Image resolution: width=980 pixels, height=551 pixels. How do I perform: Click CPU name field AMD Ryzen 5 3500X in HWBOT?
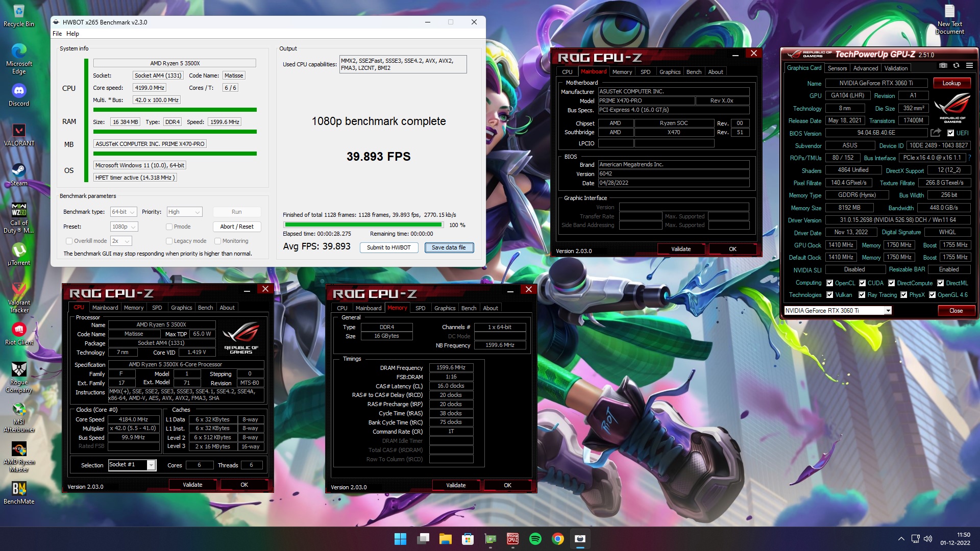[x=175, y=63]
